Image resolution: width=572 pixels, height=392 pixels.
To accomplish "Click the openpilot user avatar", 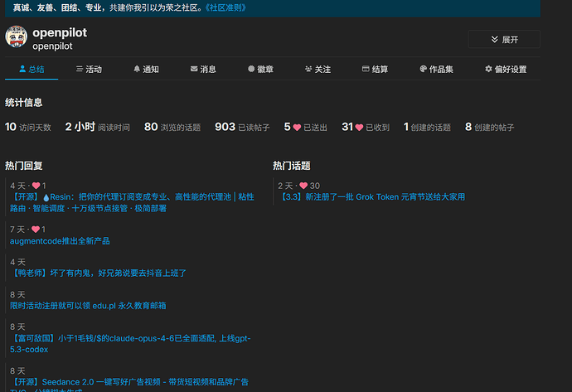I will pos(16,36).
